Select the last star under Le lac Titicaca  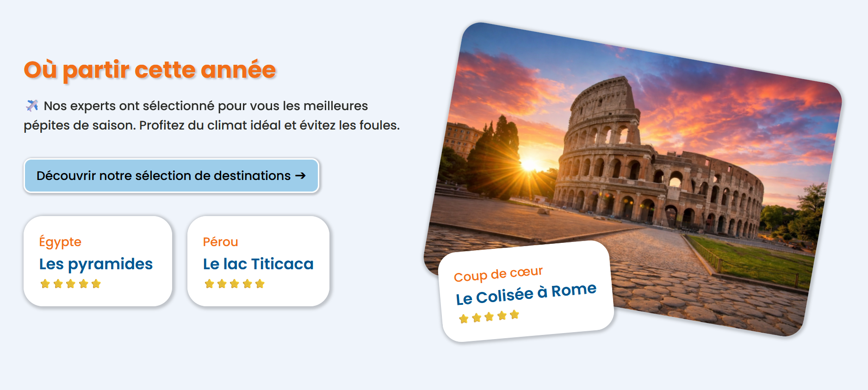pos(260,284)
